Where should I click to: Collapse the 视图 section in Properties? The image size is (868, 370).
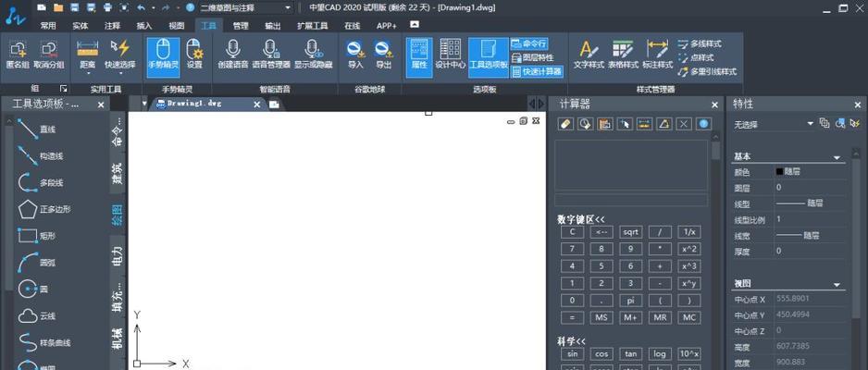(837, 284)
